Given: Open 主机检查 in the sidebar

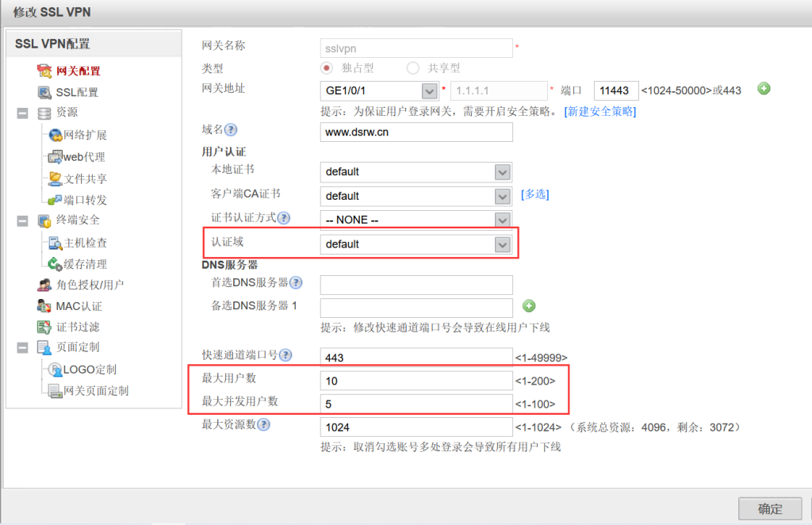Looking at the screenshot, I should (85, 243).
